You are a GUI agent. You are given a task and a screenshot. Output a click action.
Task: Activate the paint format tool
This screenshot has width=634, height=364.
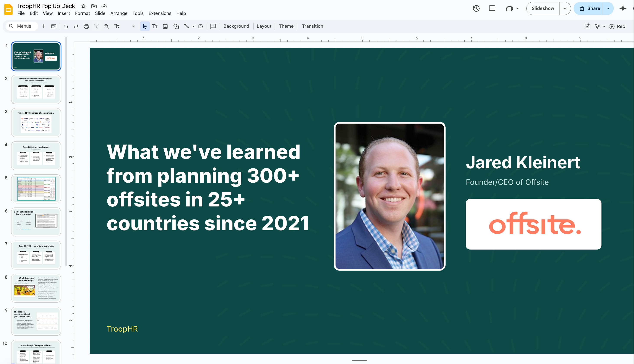96,26
